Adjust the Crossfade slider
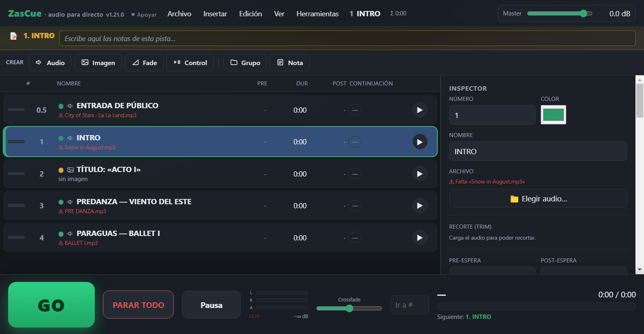Image resolution: width=644 pixels, height=334 pixels. pos(349,308)
